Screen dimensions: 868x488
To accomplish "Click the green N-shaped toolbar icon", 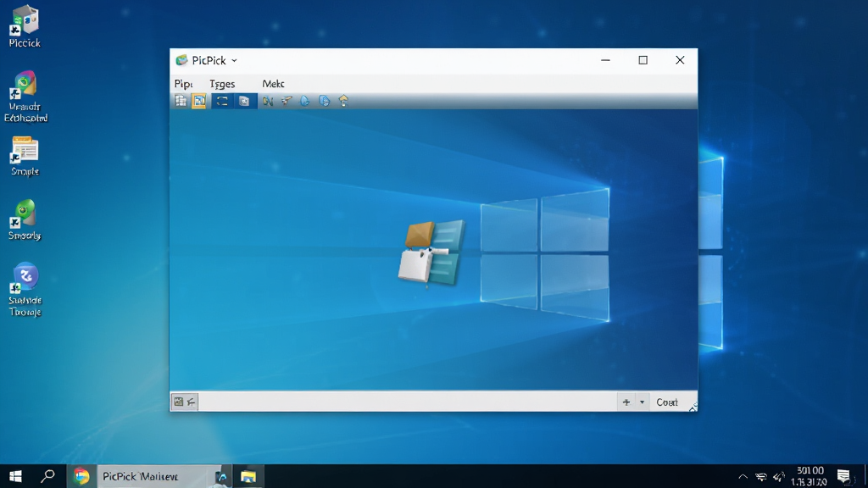I will (268, 101).
